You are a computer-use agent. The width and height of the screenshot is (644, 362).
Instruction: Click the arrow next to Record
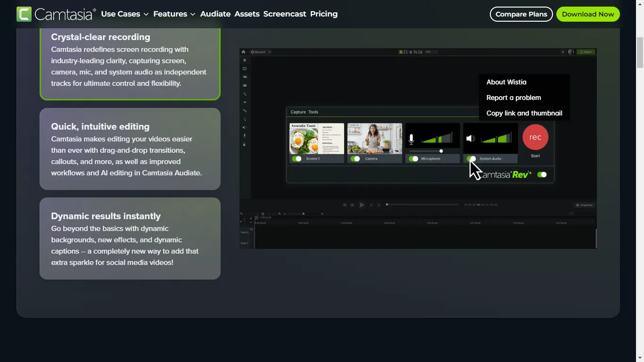tap(270, 52)
